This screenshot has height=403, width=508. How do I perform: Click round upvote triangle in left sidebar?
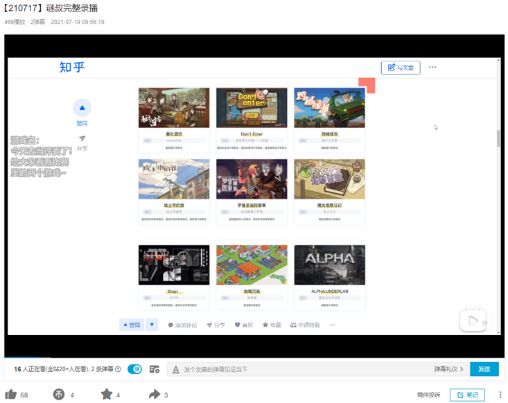82,108
